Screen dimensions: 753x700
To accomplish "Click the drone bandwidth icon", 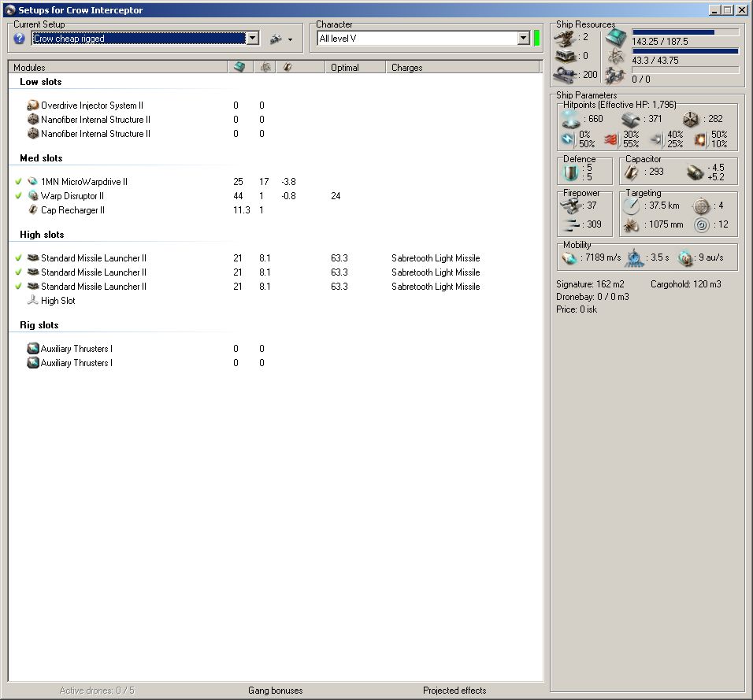I will click(x=615, y=76).
